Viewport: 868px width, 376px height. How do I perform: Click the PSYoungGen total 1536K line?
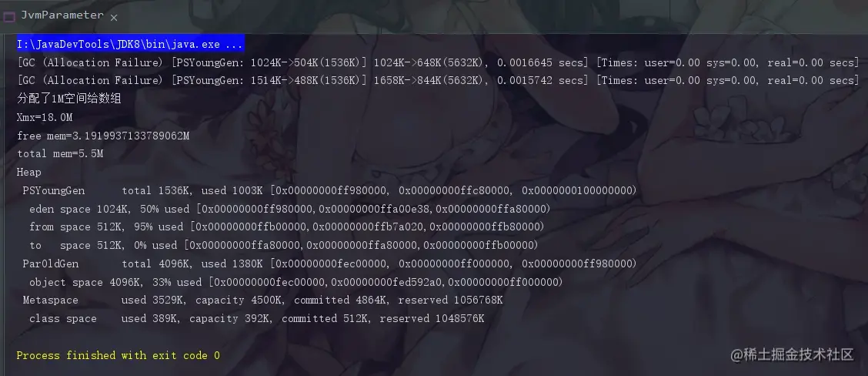(330, 191)
